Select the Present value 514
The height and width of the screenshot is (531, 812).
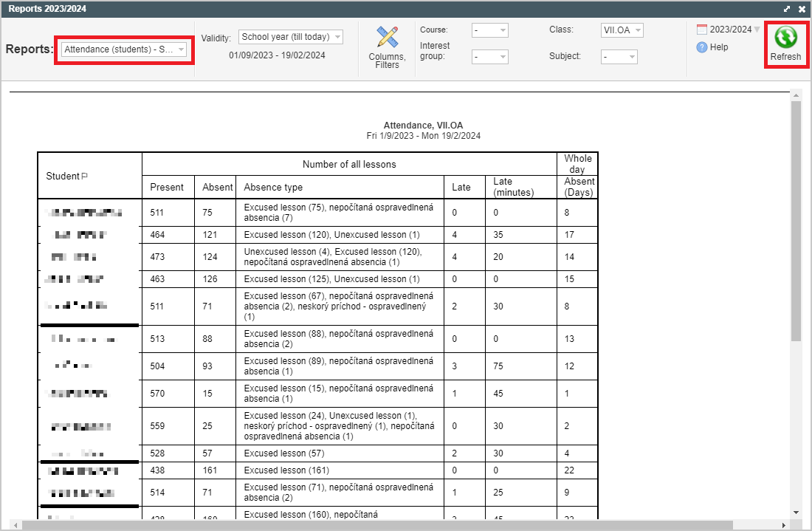click(157, 493)
